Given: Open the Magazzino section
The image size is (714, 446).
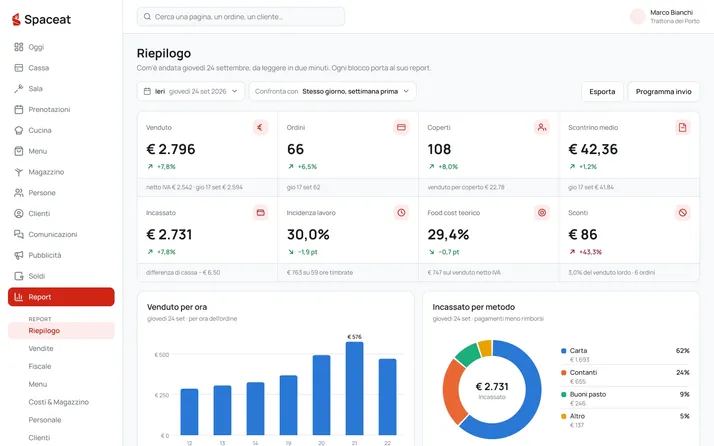Looking at the screenshot, I should (x=61, y=172).
